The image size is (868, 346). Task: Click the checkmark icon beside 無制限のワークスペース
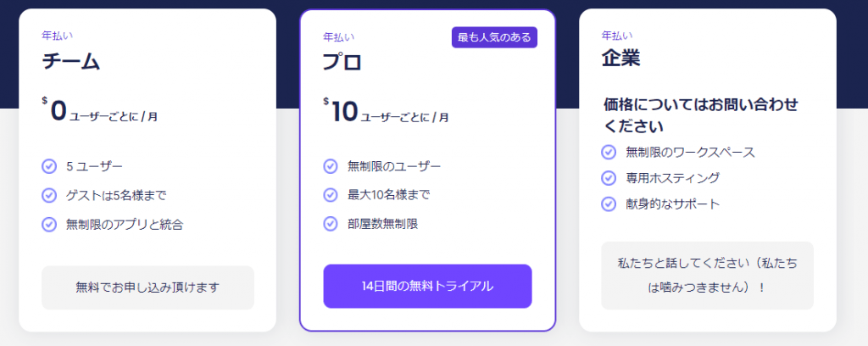(x=609, y=152)
